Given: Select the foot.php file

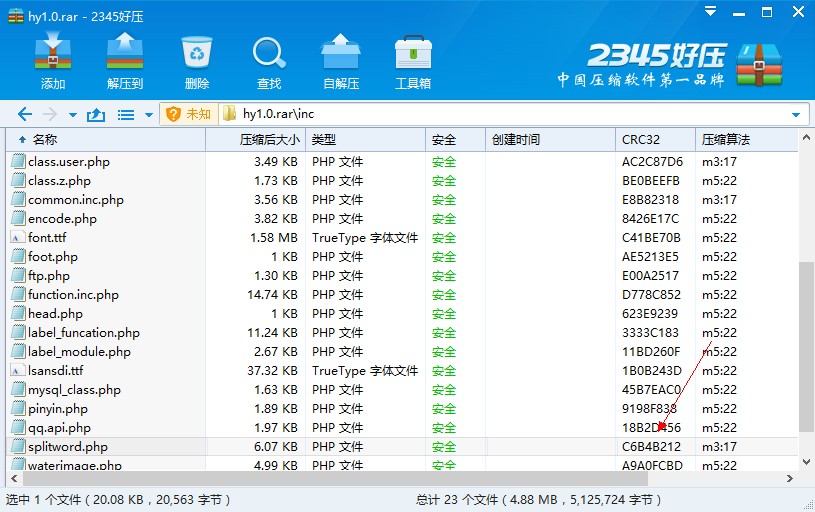Looking at the screenshot, I should [53, 257].
